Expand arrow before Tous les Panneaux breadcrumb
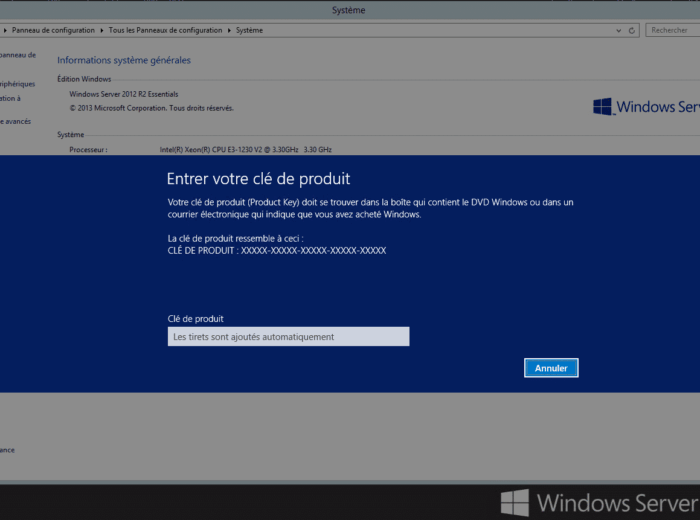Image resolution: width=700 pixels, height=520 pixels. (x=102, y=30)
